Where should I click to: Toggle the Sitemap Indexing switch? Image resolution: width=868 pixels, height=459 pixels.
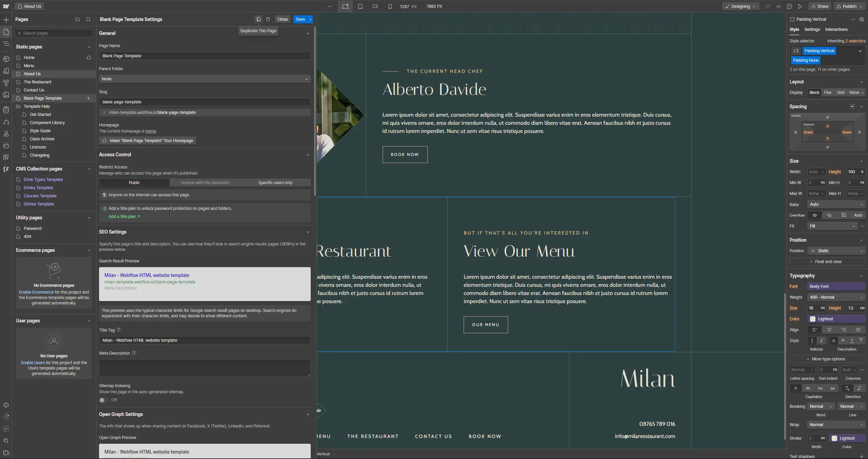103,400
